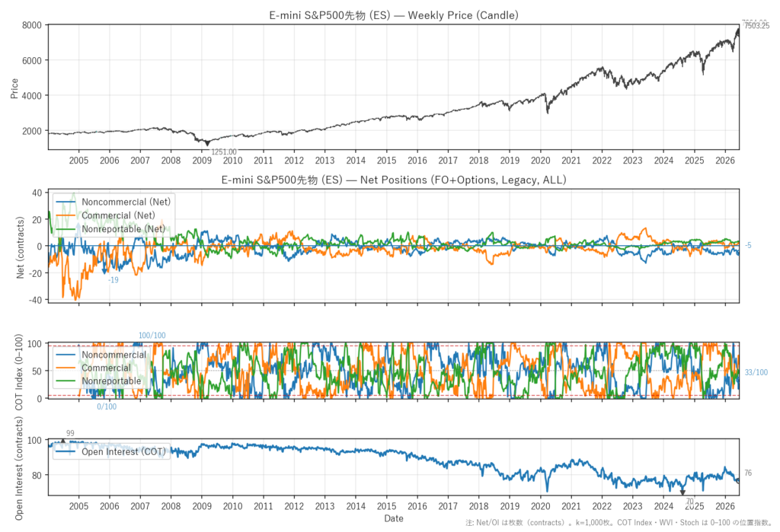This screenshot has width=780, height=532.
Task: Click the -40 tick on the net positions axis
Action: (36, 300)
